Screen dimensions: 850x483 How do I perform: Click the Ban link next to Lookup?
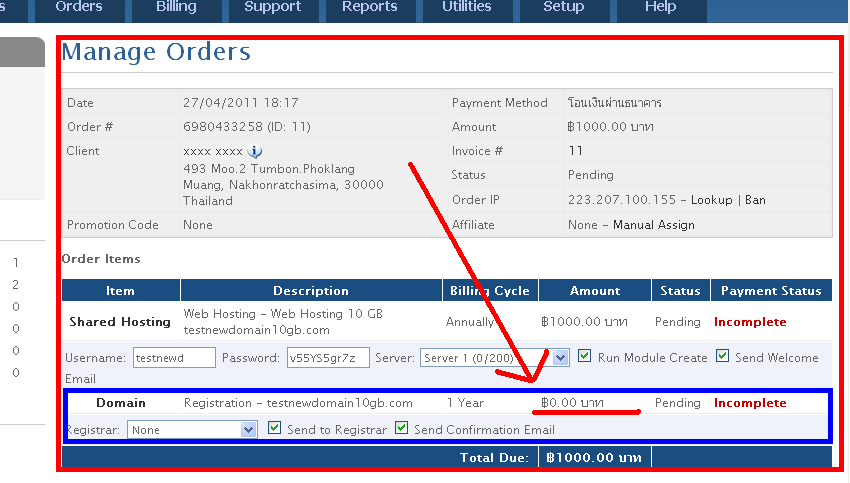click(755, 200)
